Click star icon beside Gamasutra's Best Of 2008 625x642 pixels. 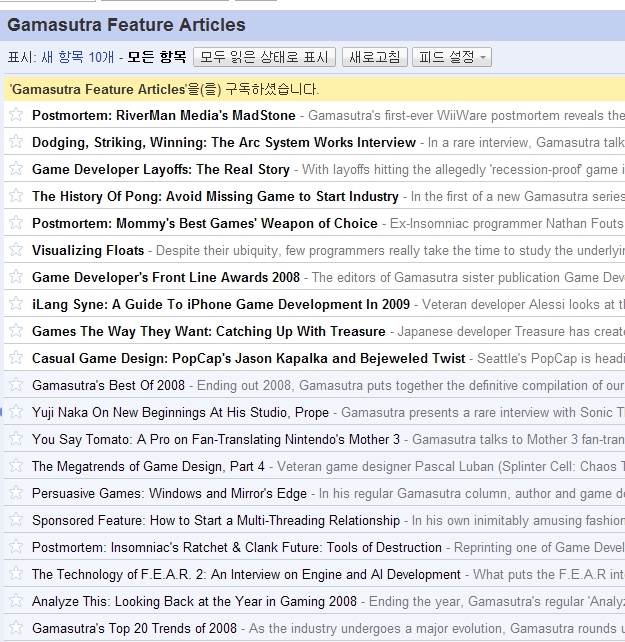point(16,385)
